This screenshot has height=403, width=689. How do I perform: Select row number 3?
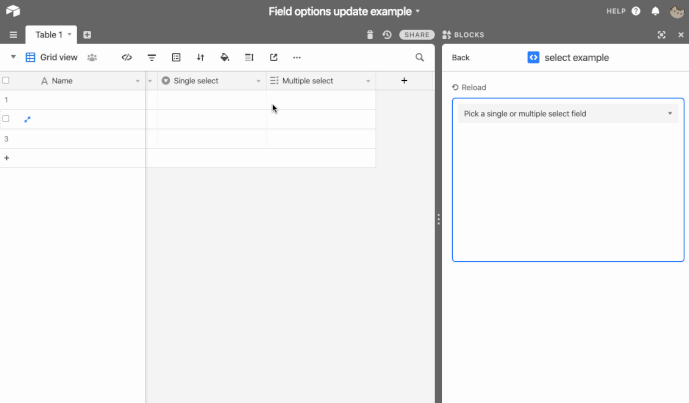(6, 139)
